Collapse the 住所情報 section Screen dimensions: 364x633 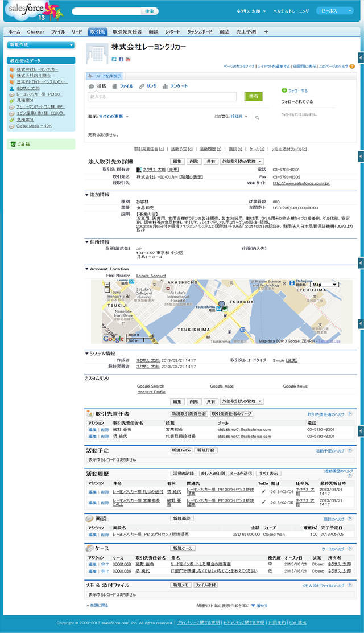coord(87,242)
